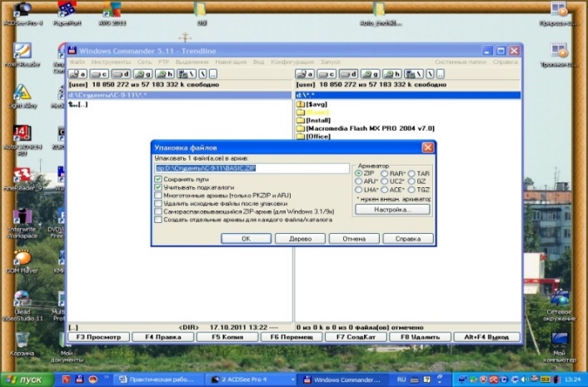Open the AVG 2011 desktop shortcut
This screenshot has height=387, width=588.
112,14
